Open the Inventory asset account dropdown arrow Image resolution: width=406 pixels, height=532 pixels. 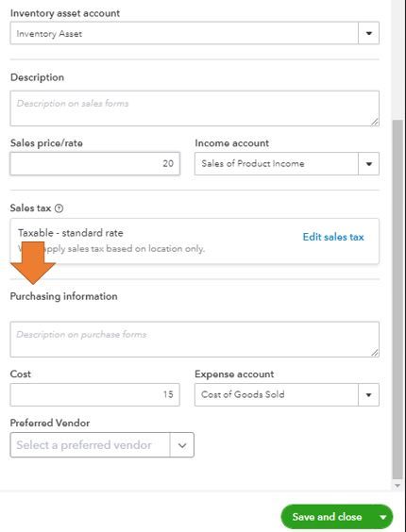click(x=368, y=33)
